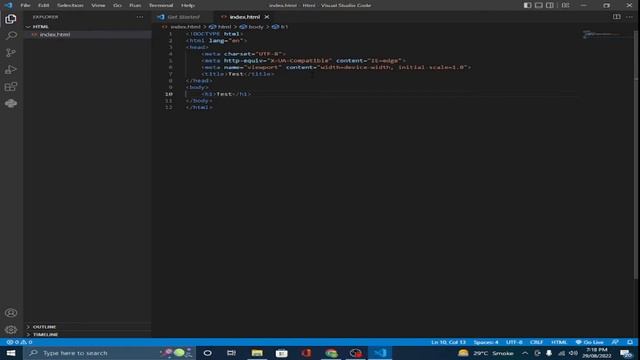Viewport: 640px width, 360px height.
Task: Toggle the bottom panel layout icon
Action: point(539,5)
